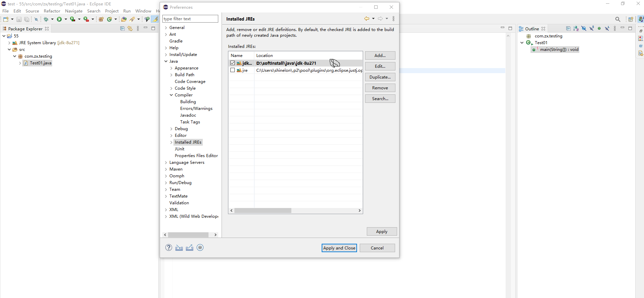Open the Outline view menu (three dots)
Viewport: 644px width, 298px height.
click(x=615, y=29)
